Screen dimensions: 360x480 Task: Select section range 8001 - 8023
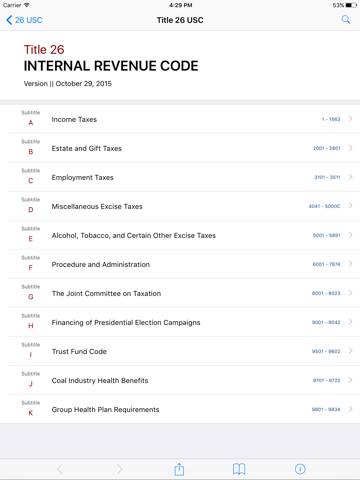(326, 293)
